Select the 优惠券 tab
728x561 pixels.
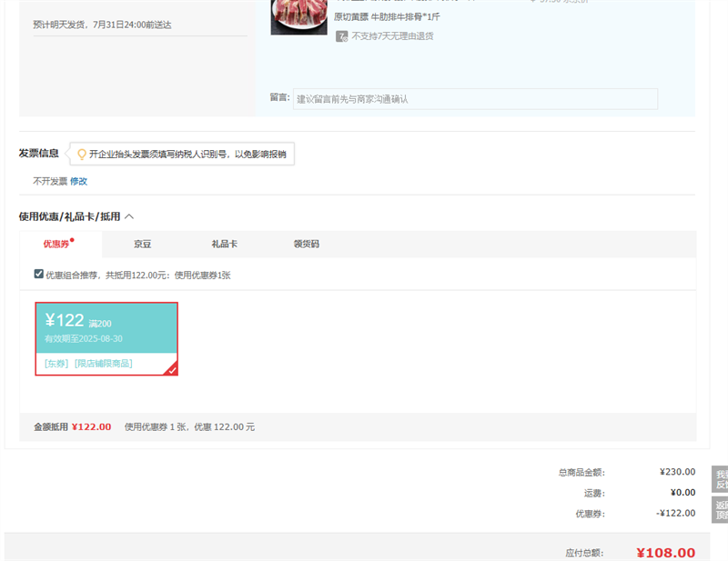56,244
